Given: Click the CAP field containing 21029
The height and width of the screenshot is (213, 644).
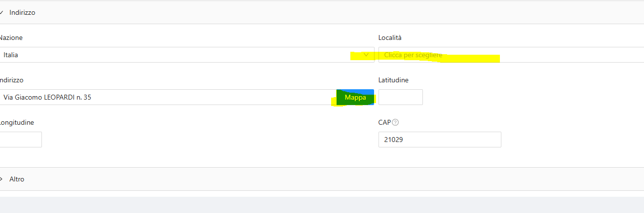Looking at the screenshot, I should pyautogui.click(x=439, y=140).
